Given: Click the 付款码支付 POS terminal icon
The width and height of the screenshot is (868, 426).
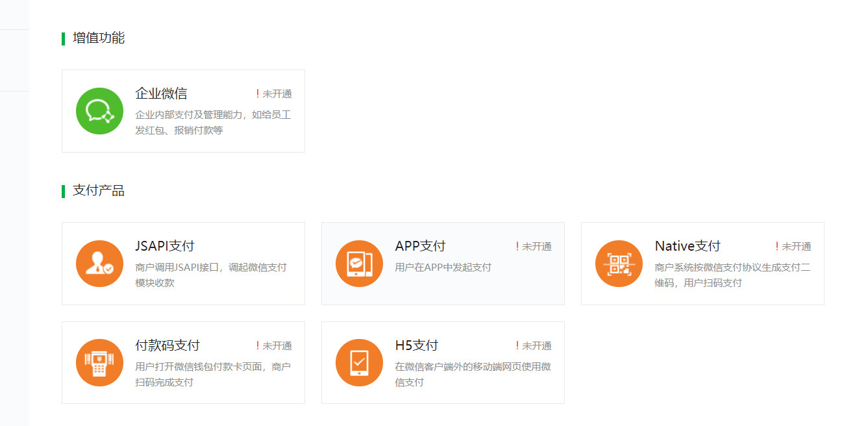Looking at the screenshot, I should [99, 362].
